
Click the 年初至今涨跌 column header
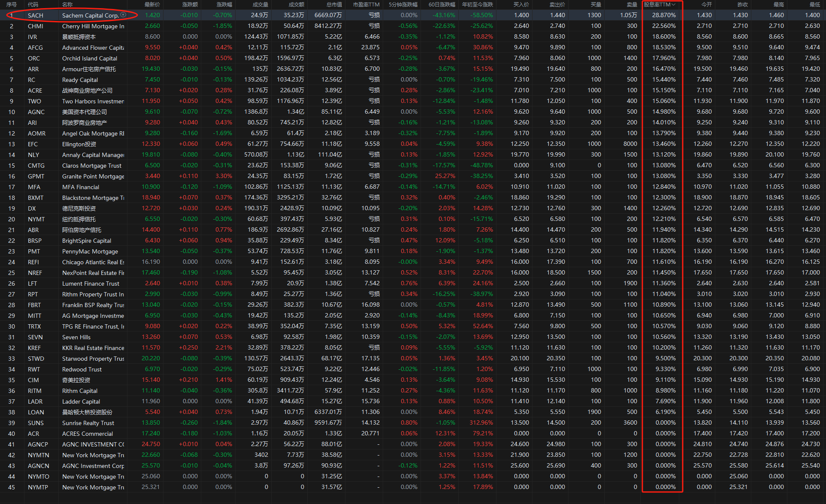477,5
